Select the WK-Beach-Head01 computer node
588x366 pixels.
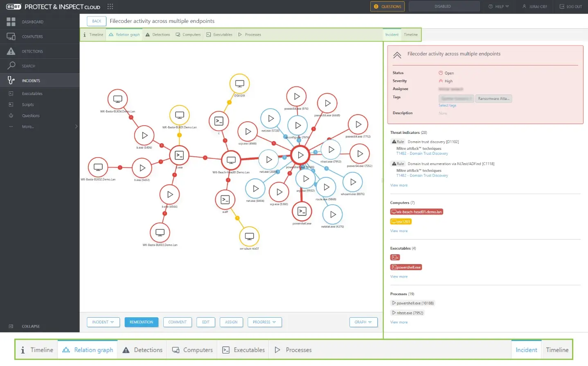click(231, 160)
